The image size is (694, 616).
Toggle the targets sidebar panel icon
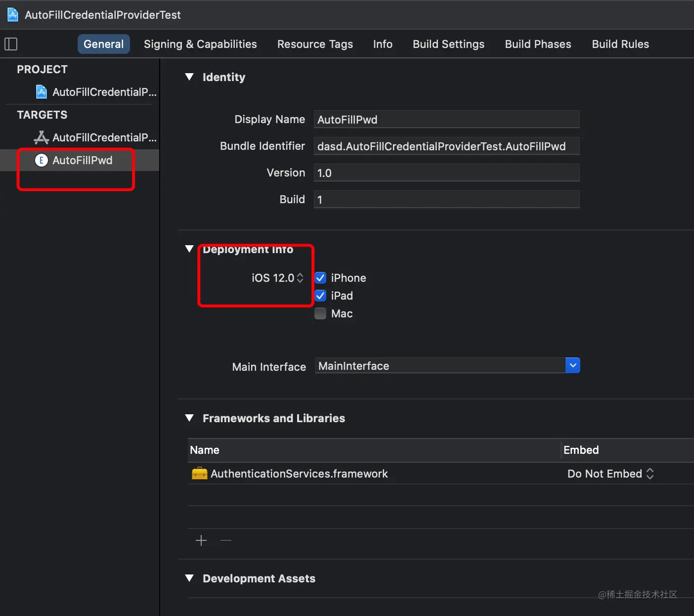coord(11,44)
